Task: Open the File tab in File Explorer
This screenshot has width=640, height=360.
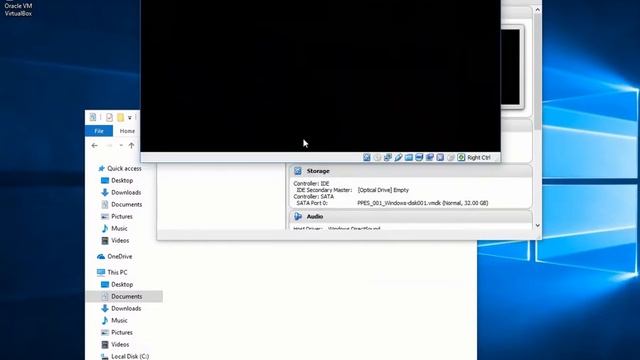Action: [x=99, y=131]
